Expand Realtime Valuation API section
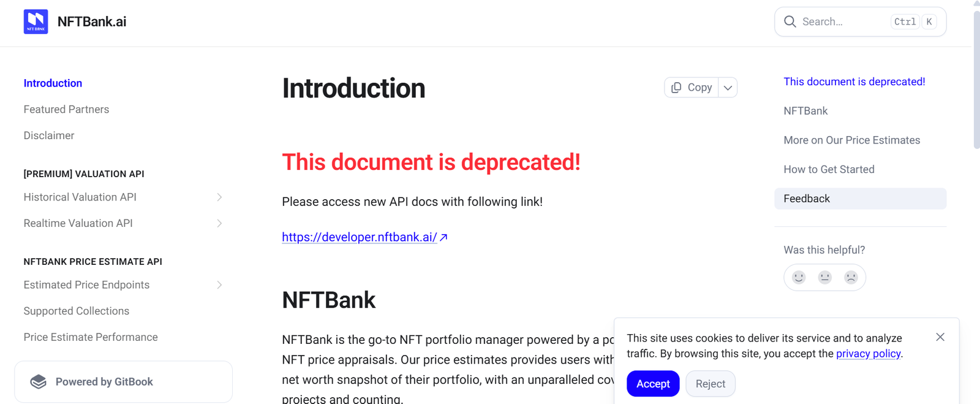Viewport: 980px width, 404px height. pos(219,223)
